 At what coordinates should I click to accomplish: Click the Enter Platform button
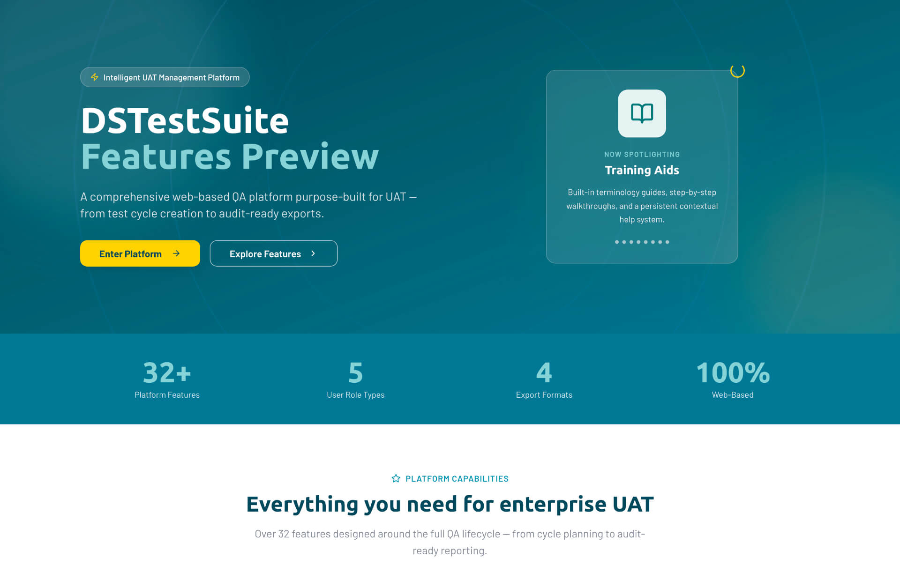click(x=140, y=253)
